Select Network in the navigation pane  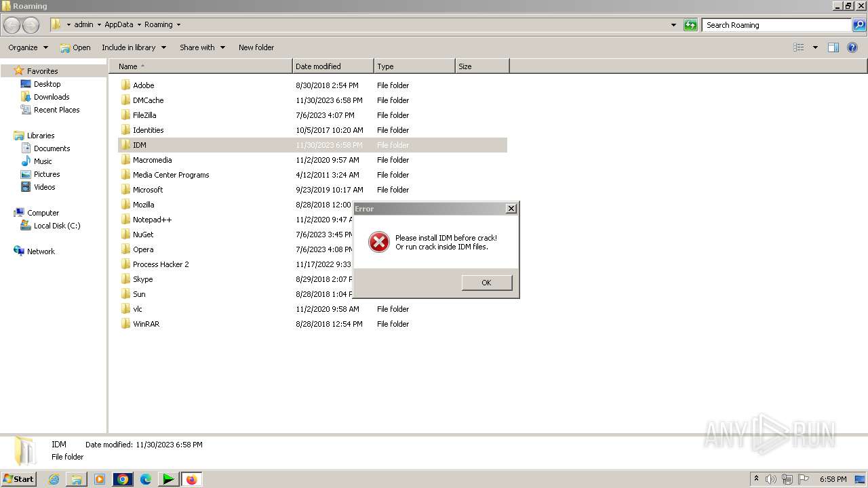(41, 251)
